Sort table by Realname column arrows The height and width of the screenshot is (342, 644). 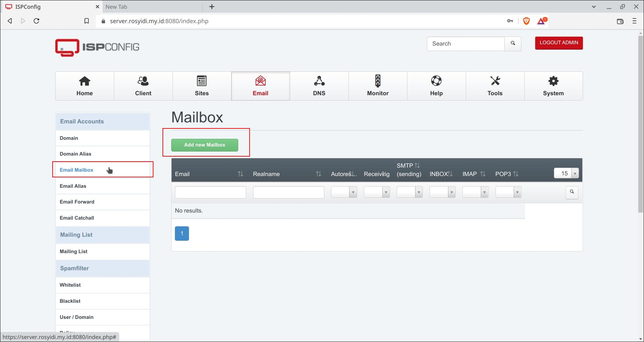[x=318, y=174]
